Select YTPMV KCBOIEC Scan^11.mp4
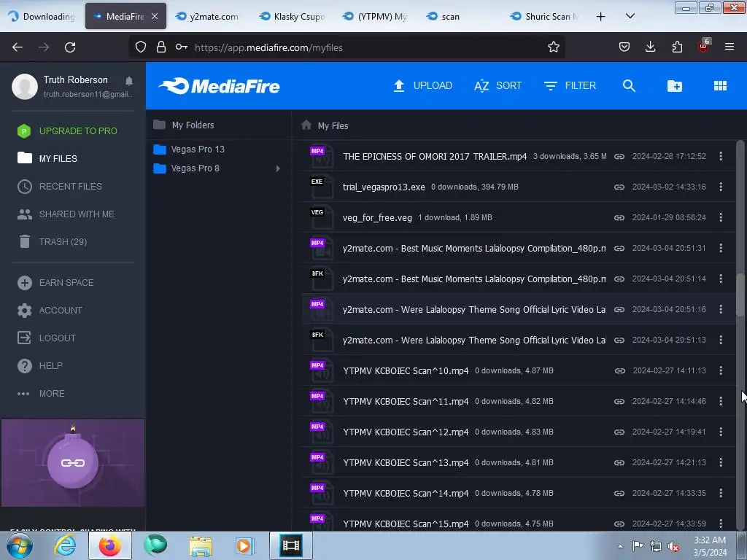The width and height of the screenshot is (747, 560). tap(406, 402)
